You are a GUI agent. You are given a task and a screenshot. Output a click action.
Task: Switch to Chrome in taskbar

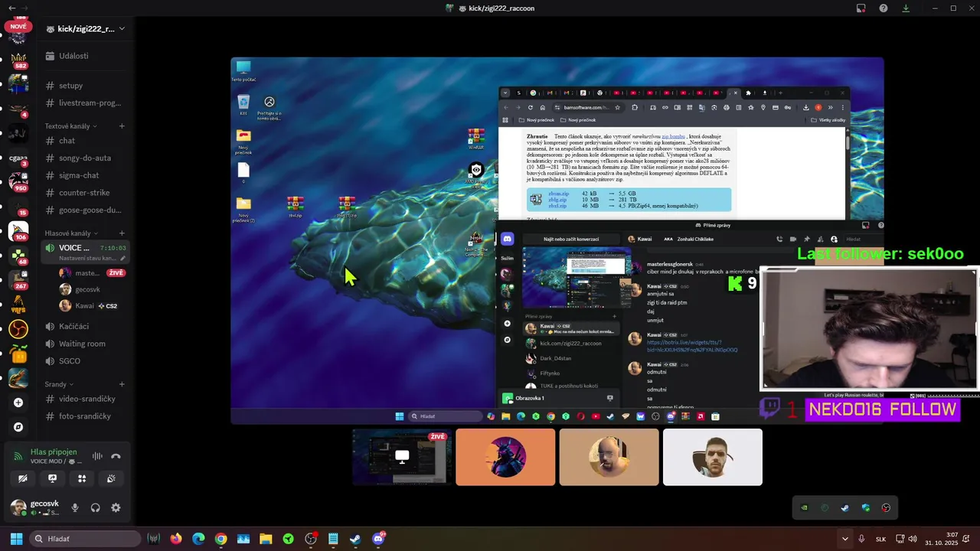click(220, 539)
